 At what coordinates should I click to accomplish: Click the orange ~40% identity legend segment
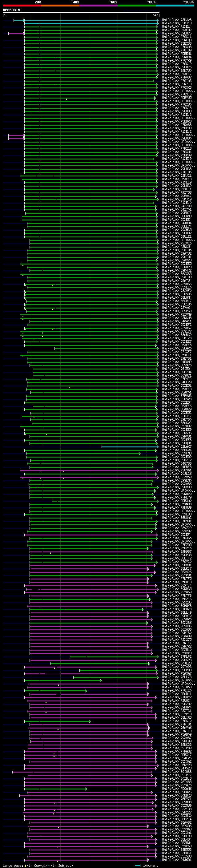pyautogui.click(x=60, y=6)
